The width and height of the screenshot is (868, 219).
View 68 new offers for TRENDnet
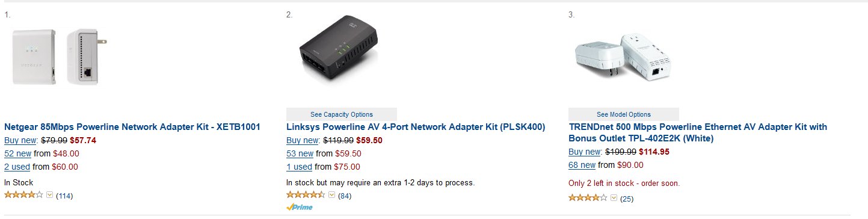pos(582,165)
